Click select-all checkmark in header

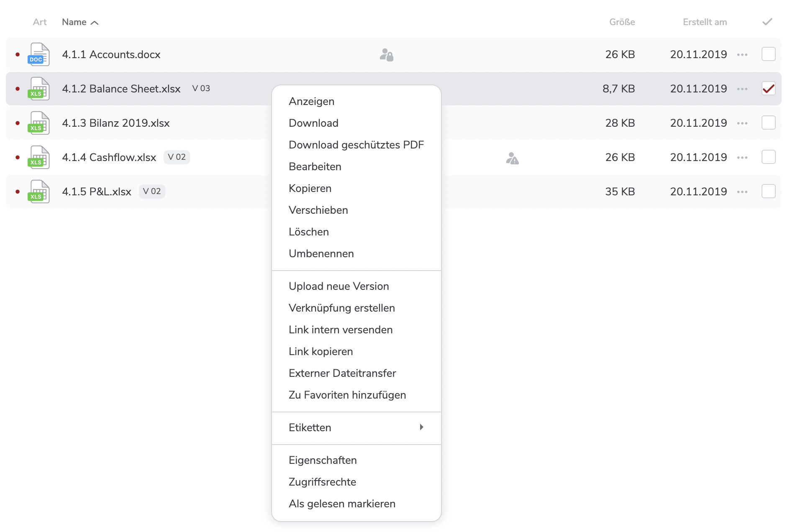click(x=767, y=22)
